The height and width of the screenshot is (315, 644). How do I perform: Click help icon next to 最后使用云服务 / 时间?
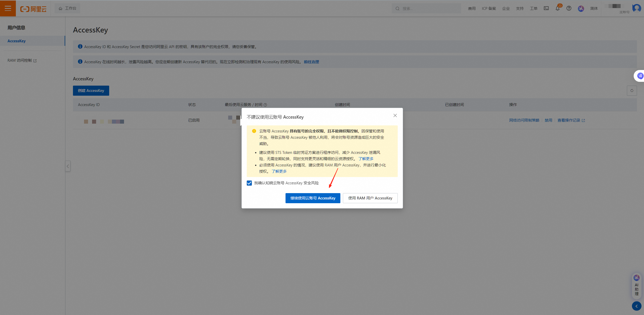click(265, 105)
